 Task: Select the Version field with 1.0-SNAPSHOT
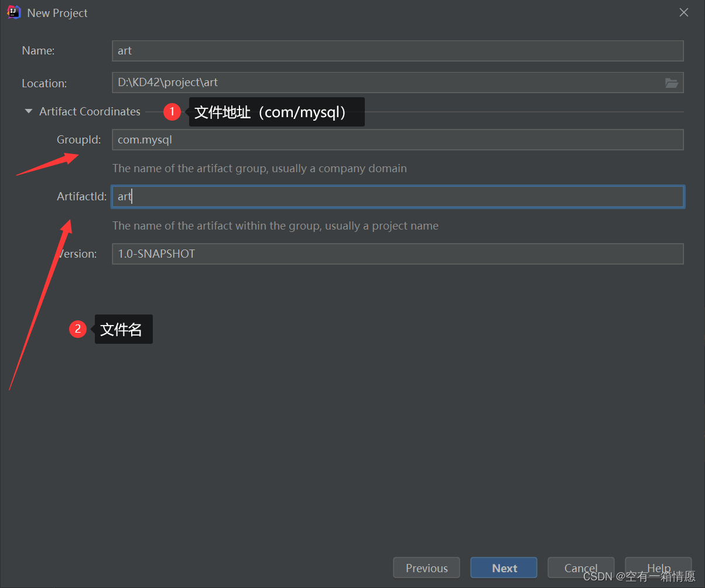pyautogui.click(x=398, y=254)
